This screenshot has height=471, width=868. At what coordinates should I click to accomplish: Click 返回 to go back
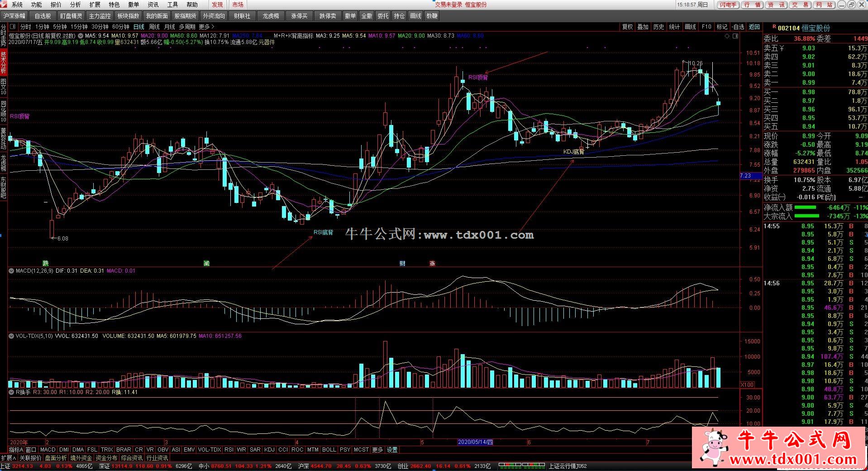(x=754, y=27)
